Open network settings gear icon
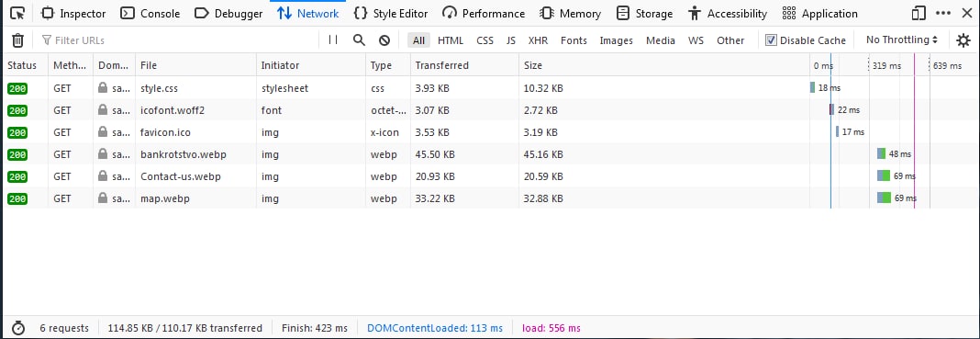Image resolution: width=980 pixels, height=339 pixels. [963, 40]
